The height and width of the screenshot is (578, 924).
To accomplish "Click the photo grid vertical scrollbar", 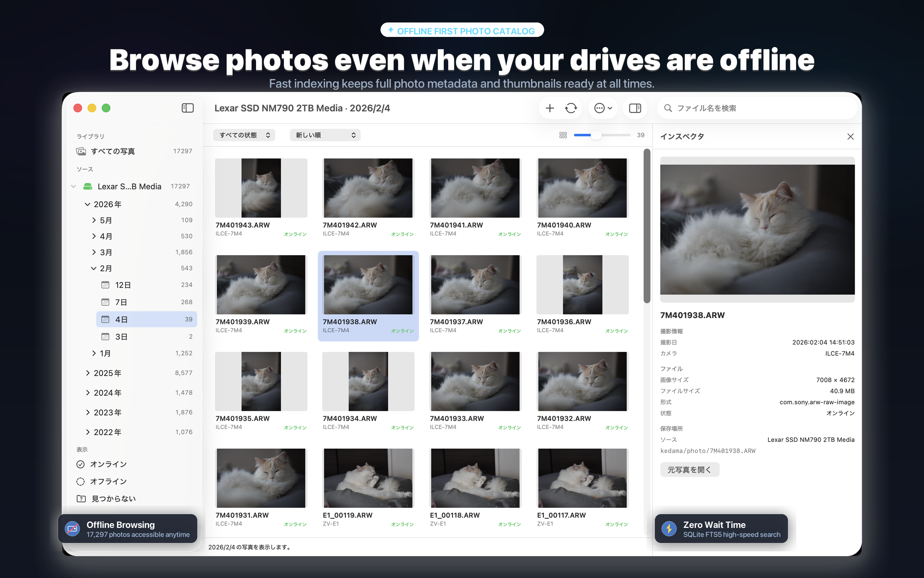I will pos(646,226).
